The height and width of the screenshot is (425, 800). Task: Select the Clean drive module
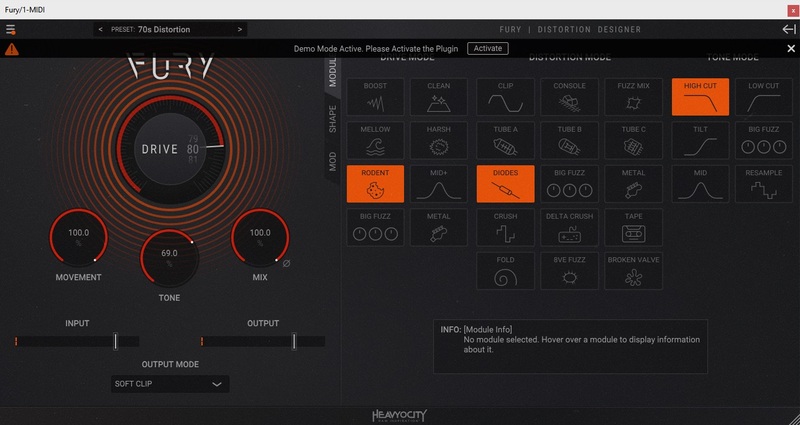pos(439,96)
